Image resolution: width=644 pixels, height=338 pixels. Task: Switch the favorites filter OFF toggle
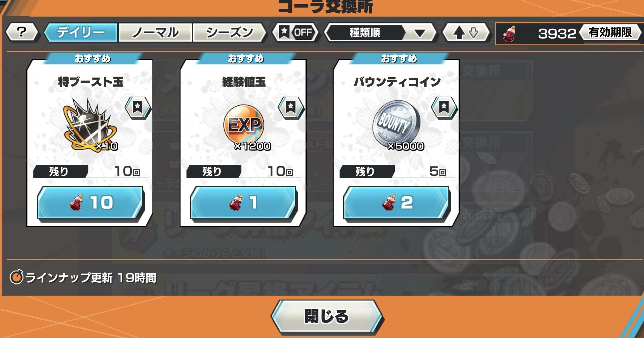(x=295, y=32)
